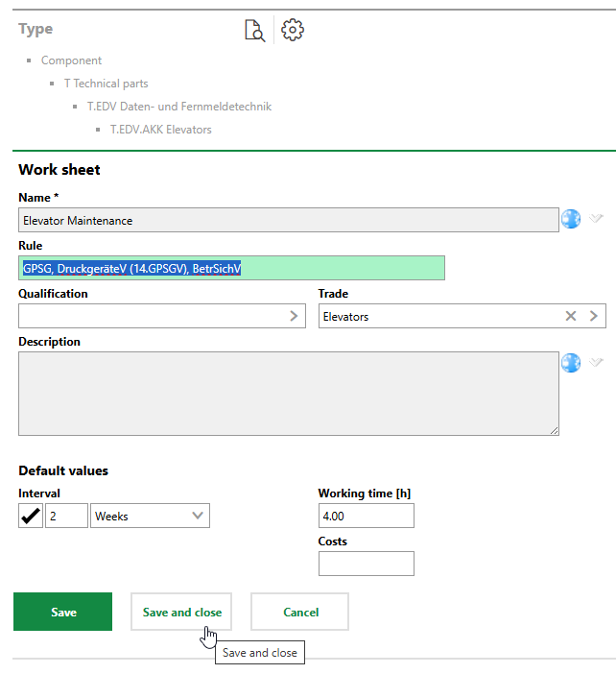Click the globe icon next to Name field
Viewport: 616px width, 674px height.
click(x=571, y=219)
